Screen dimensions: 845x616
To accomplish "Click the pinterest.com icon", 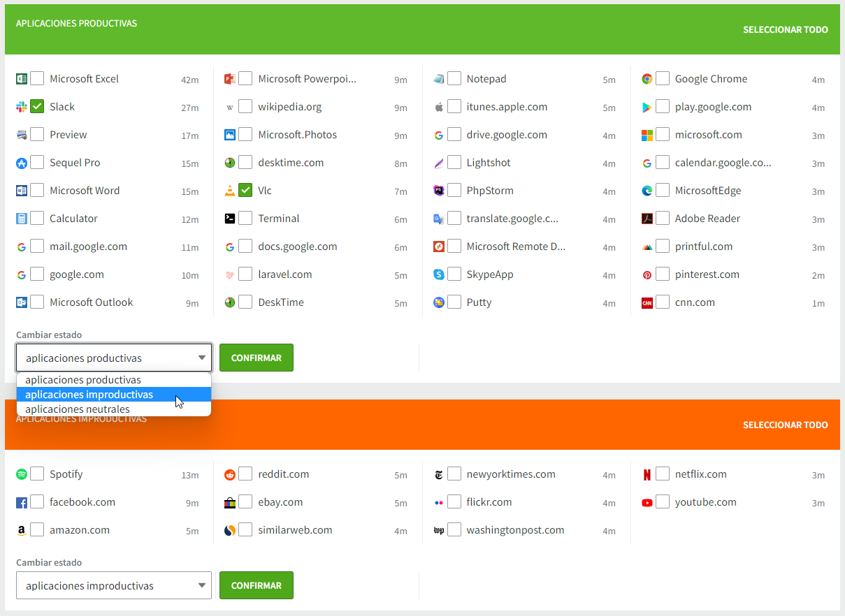I will 647,274.
